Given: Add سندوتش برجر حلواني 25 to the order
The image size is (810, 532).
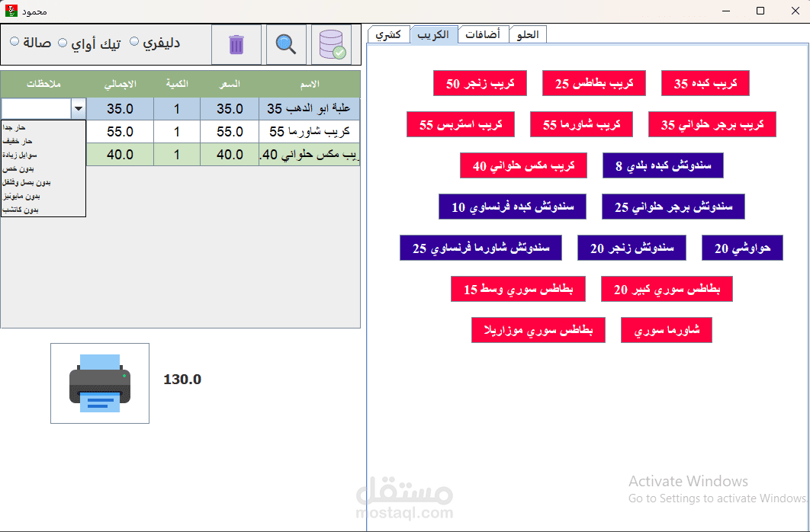Looking at the screenshot, I should tap(673, 207).
